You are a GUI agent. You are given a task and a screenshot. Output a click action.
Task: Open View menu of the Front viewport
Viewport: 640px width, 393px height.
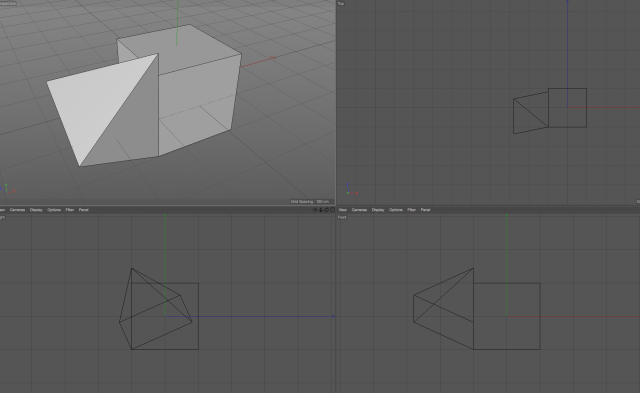tap(342, 210)
